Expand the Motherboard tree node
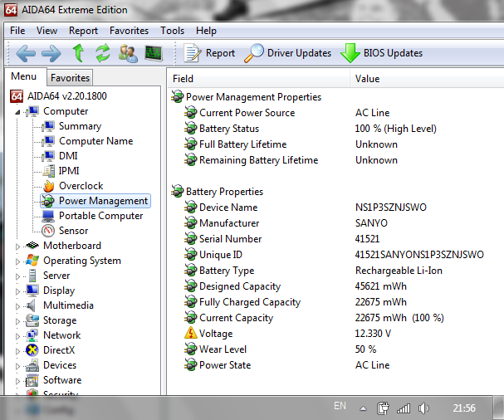504x420 pixels. click(18, 246)
